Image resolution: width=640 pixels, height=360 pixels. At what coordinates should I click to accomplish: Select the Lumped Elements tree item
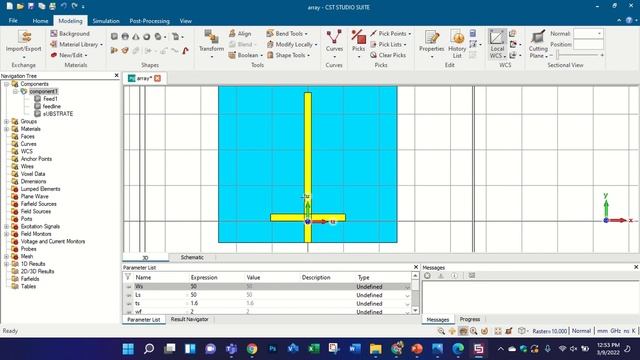40,189
